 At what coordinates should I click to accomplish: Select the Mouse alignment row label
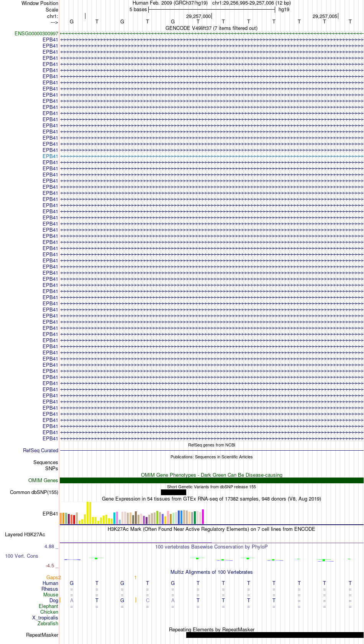click(x=51, y=595)
